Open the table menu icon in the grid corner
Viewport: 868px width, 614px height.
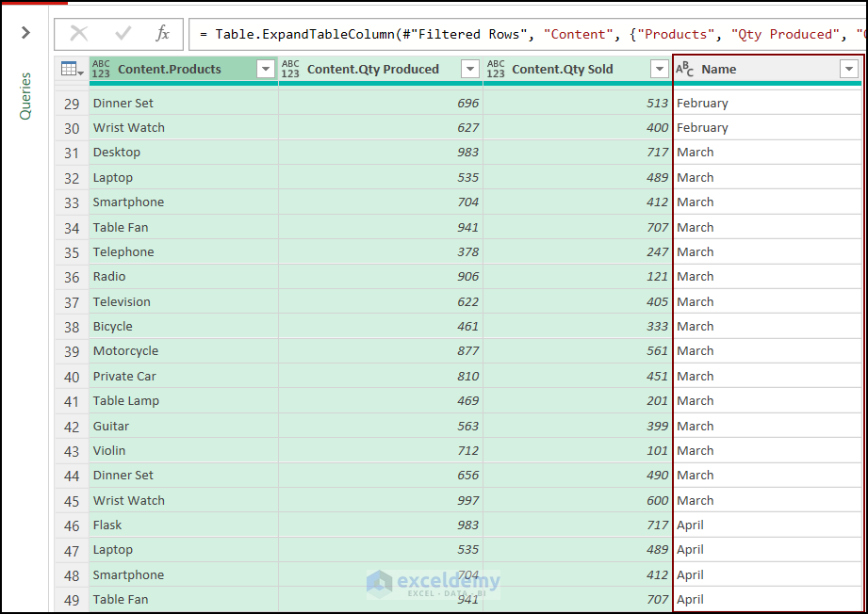[x=72, y=69]
